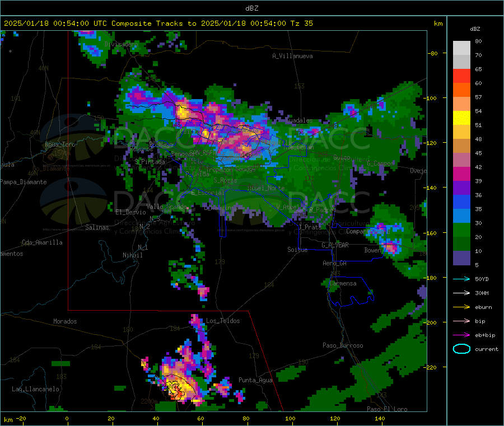Select the slate purple 5-10 dBZ swatch
The height and width of the screenshot is (426, 504).
(x=461, y=258)
